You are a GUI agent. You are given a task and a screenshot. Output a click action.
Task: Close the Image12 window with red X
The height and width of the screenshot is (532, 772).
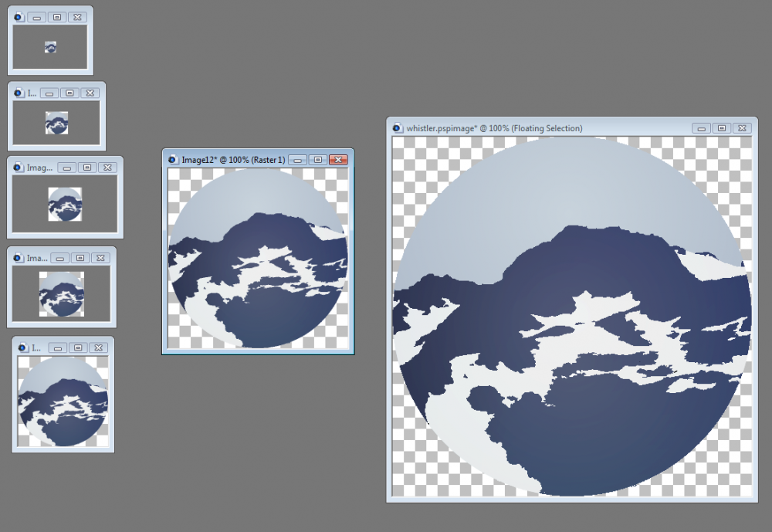(x=338, y=160)
